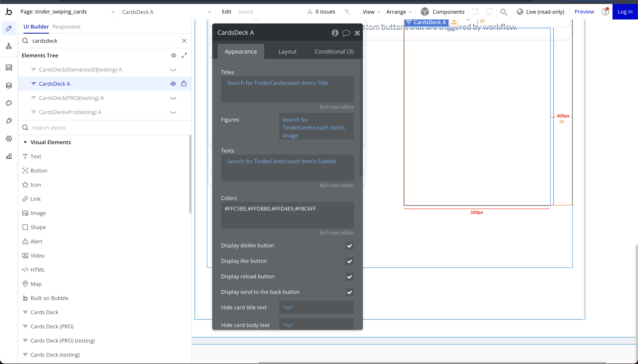
Task: Click the Colors hex values field
Action: [x=287, y=215]
